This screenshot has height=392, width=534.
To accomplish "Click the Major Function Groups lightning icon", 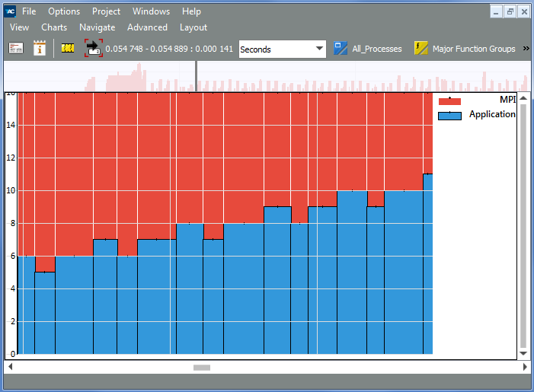I will 420,49.
